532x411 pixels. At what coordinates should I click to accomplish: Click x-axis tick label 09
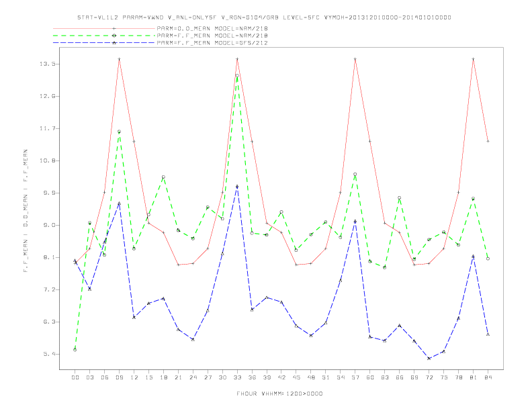pyautogui.click(x=119, y=377)
